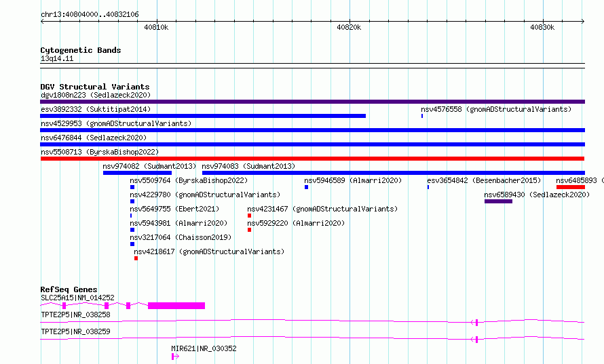Screen dimensions: 604x364
Task: Open the nsv5946589 (Almarri2020) label
Action: pyautogui.click(x=353, y=180)
